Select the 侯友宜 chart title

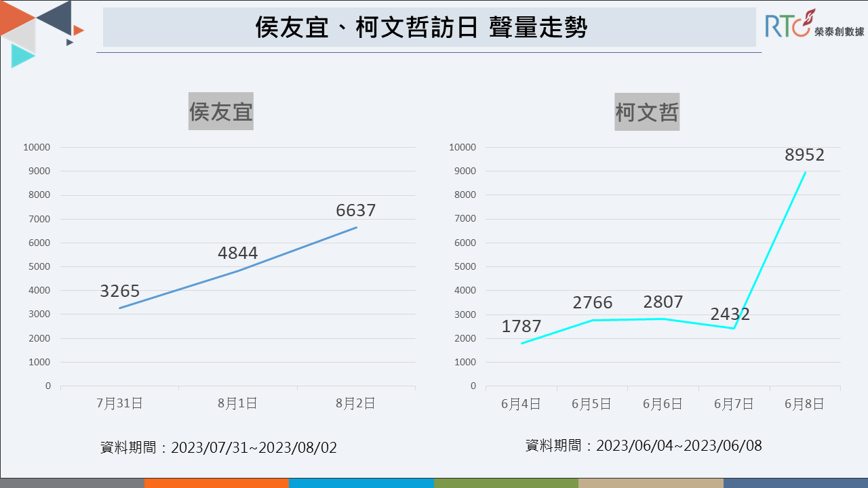(x=221, y=111)
